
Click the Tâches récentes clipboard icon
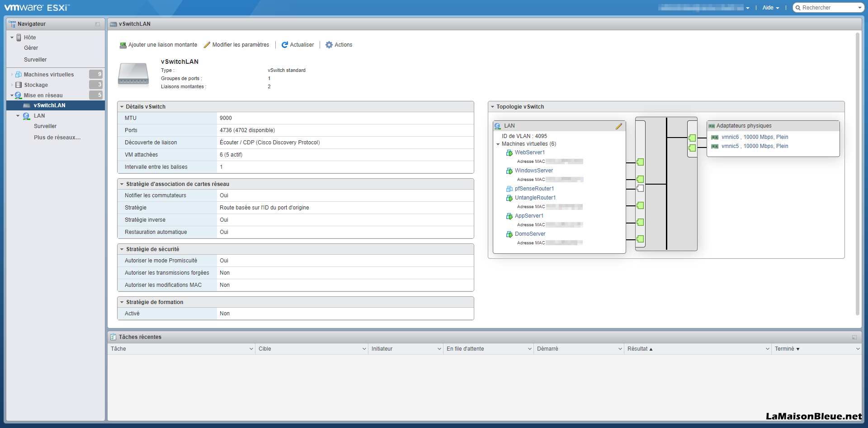113,337
